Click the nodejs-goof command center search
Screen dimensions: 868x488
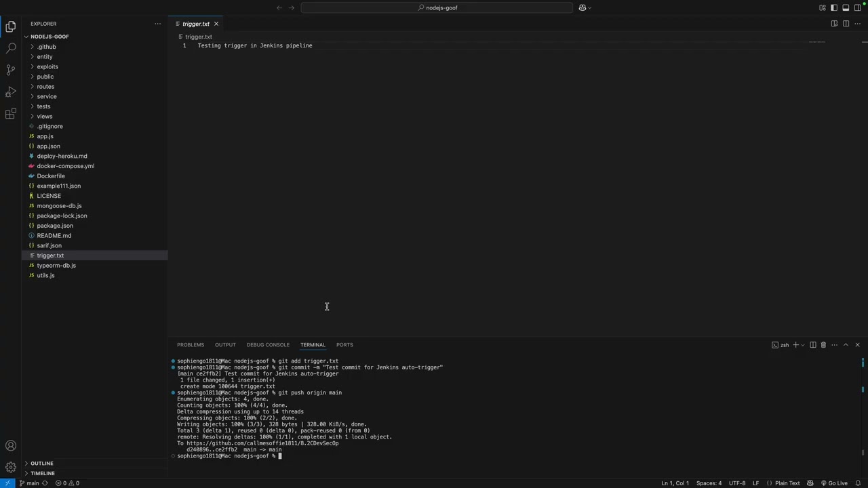[x=437, y=7]
